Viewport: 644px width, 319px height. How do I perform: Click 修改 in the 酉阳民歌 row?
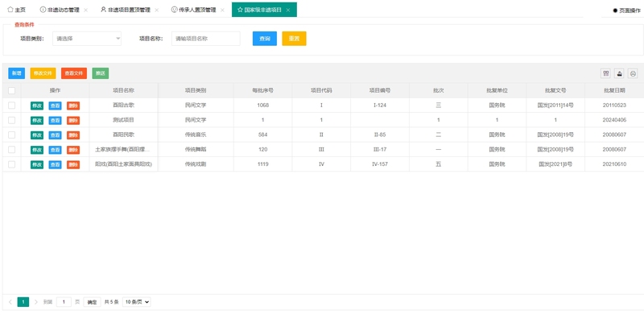tap(37, 135)
